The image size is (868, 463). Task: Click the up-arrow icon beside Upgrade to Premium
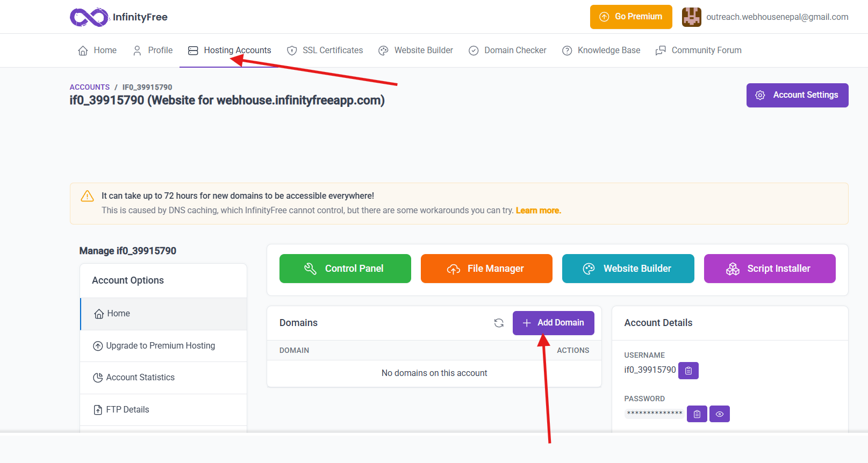[98, 346]
